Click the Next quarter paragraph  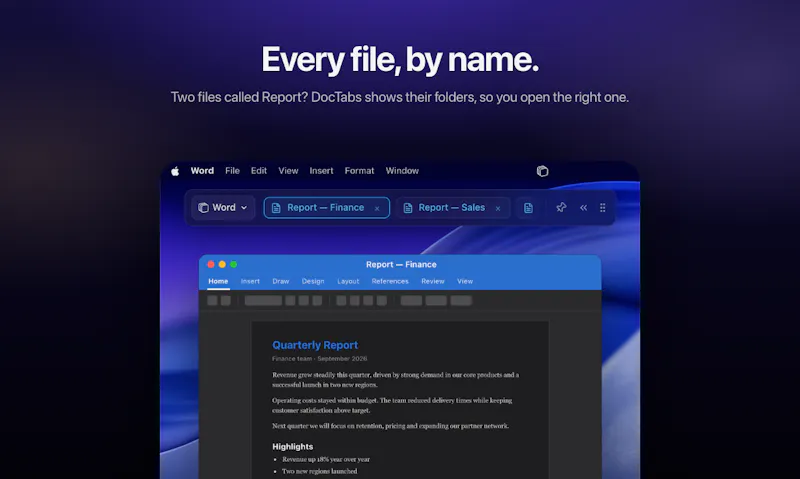[390, 426]
